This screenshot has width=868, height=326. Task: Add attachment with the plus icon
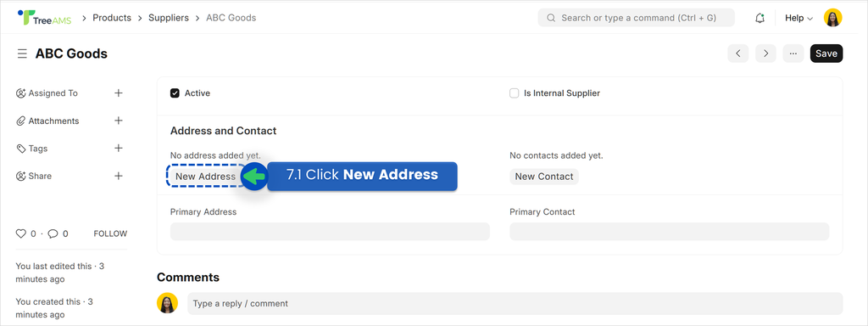119,121
